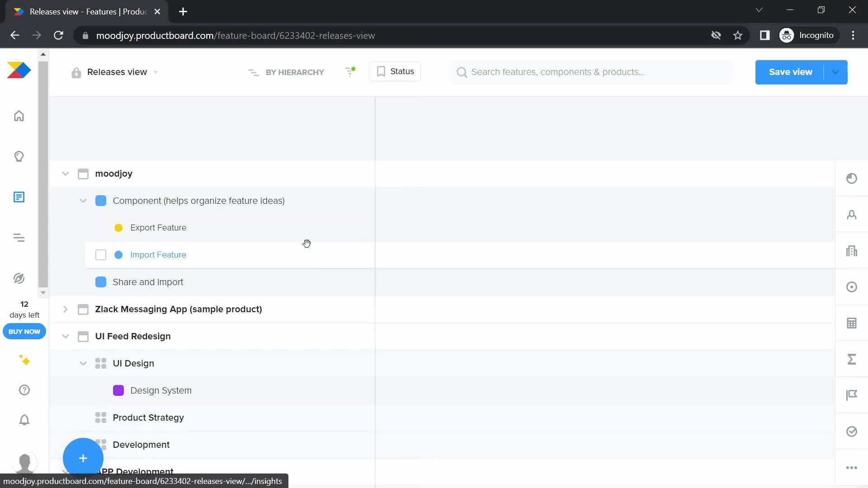Click the Zlack Messaging App (sample product) name
868x488 pixels.
pyautogui.click(x=179, y=309)
